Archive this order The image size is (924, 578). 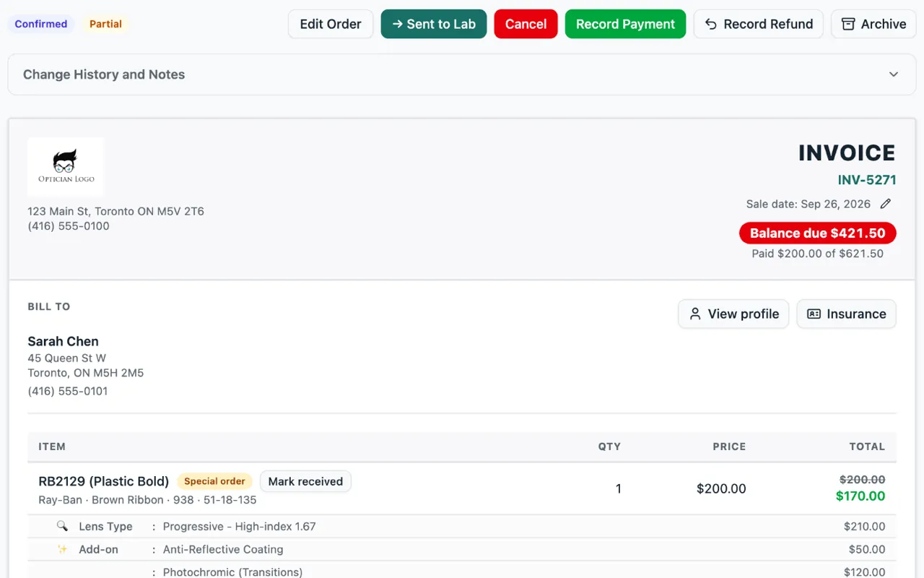tap(873, 24)
